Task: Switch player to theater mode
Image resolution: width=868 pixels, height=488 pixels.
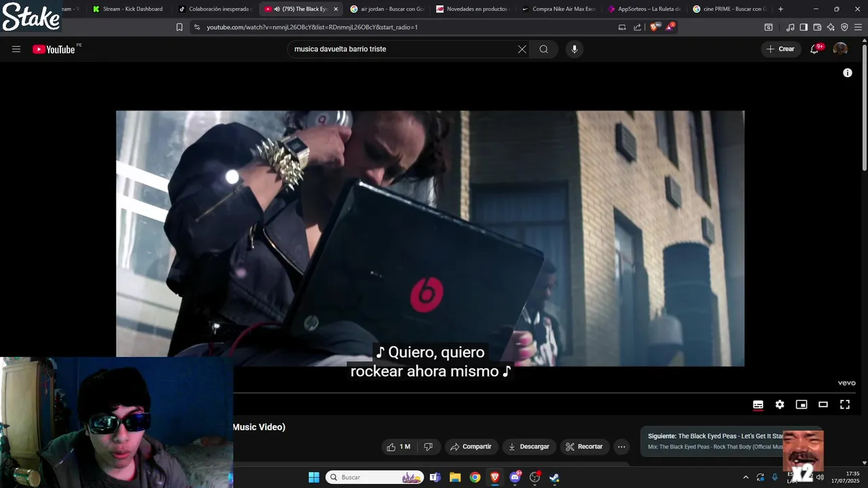Action: coord(823,405)
